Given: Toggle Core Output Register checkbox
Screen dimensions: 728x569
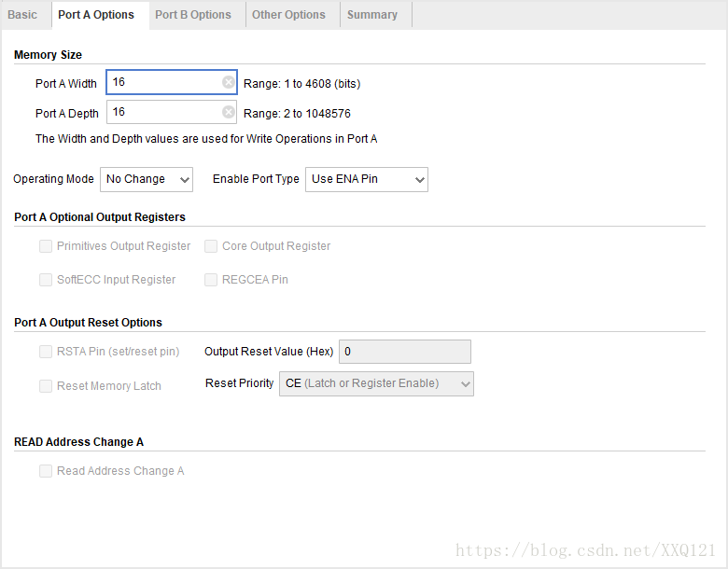Looking at the screenshot, I should click(211, 246).
